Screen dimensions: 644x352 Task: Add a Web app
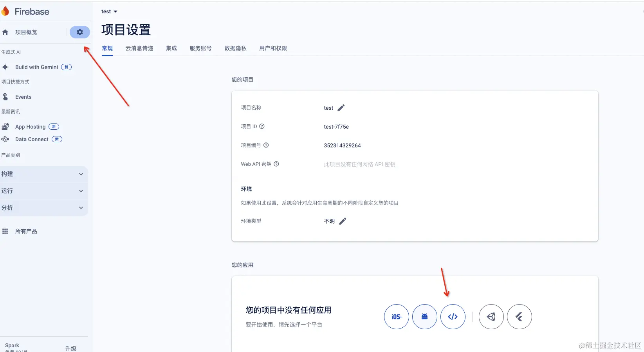[453, 317]
